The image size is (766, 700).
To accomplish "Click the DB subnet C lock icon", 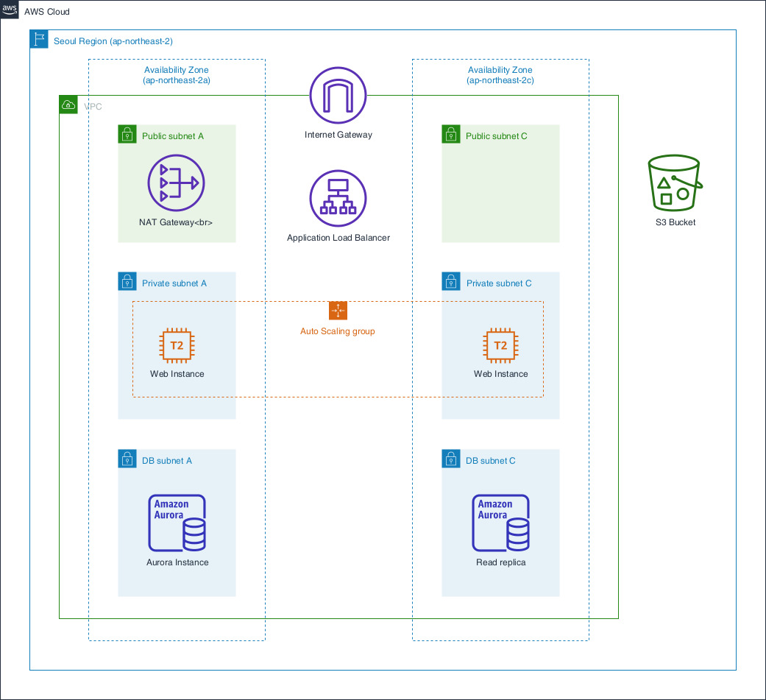I will pyautogui.click(x=451, y=459).
